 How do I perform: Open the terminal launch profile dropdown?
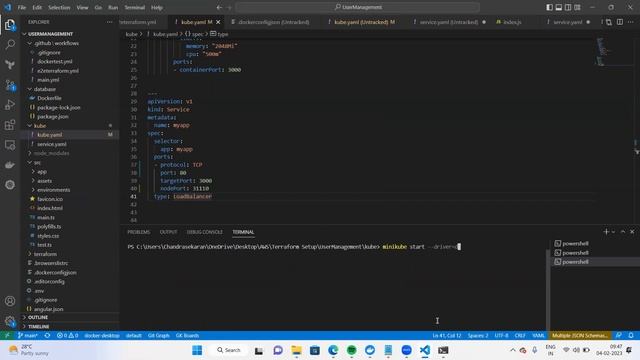click(x=613, y=232)
